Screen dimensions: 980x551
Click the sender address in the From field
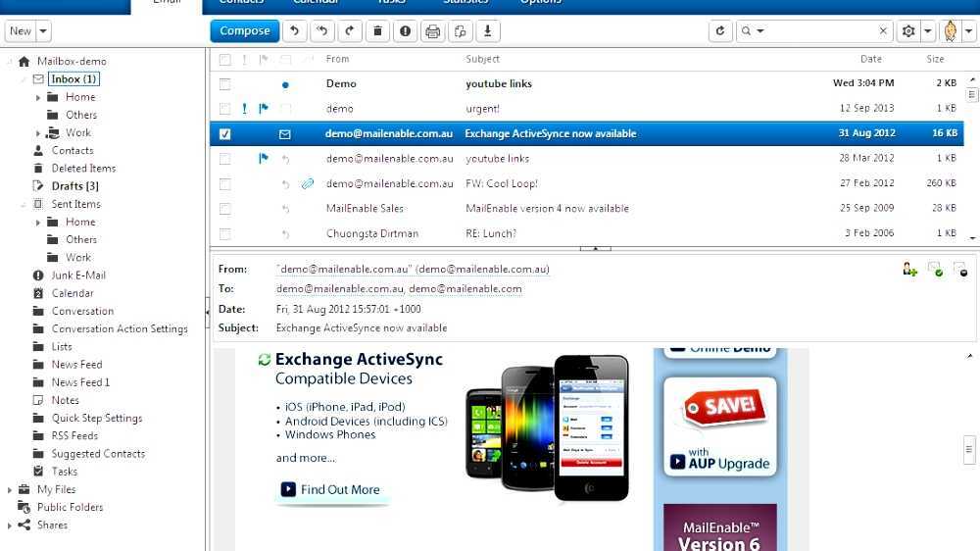(x=414, y=269)
